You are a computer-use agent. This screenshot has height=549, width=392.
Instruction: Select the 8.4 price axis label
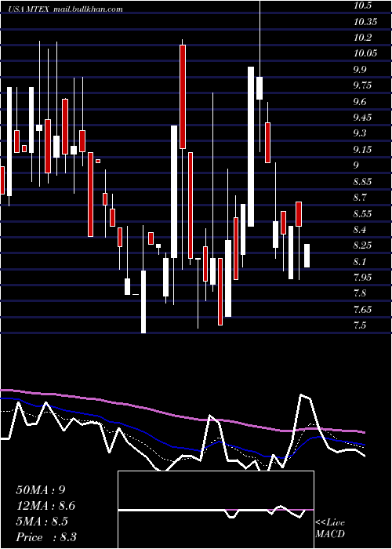[361, 230]
